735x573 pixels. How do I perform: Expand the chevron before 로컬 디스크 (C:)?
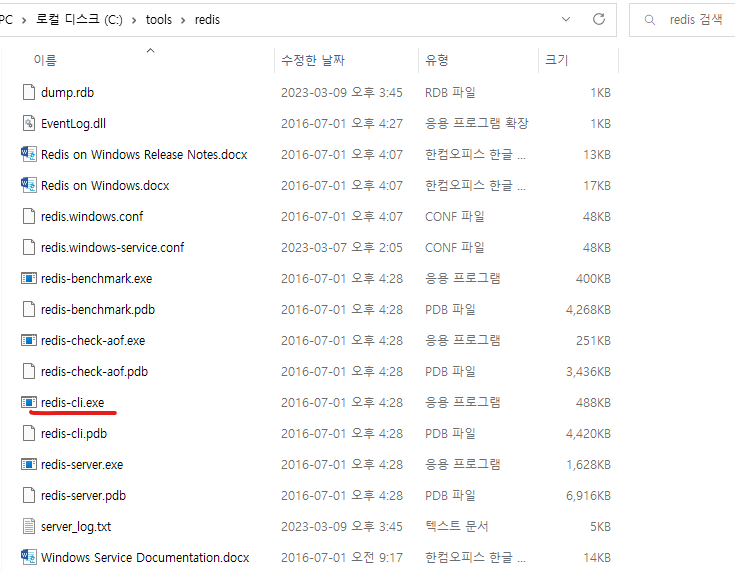click(x=24, y=20)
